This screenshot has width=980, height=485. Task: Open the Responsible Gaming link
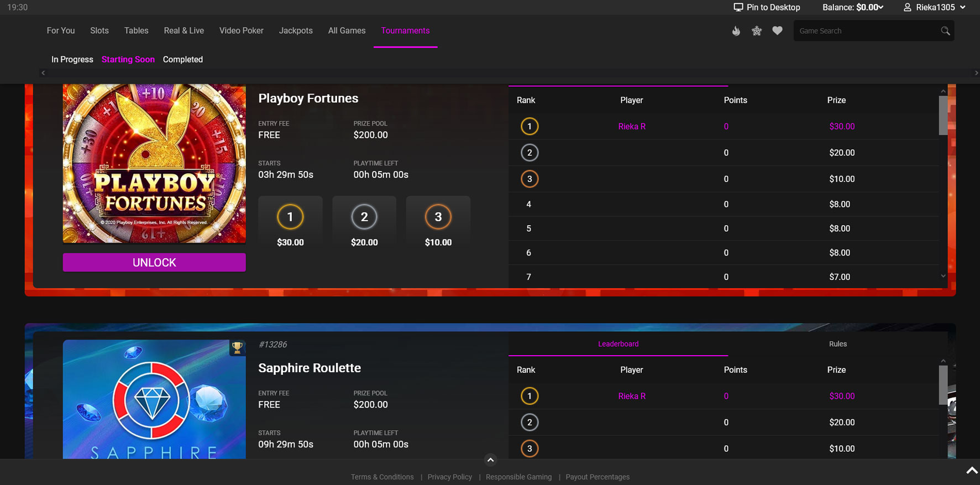pyautogui.click(x=518, y=477)
